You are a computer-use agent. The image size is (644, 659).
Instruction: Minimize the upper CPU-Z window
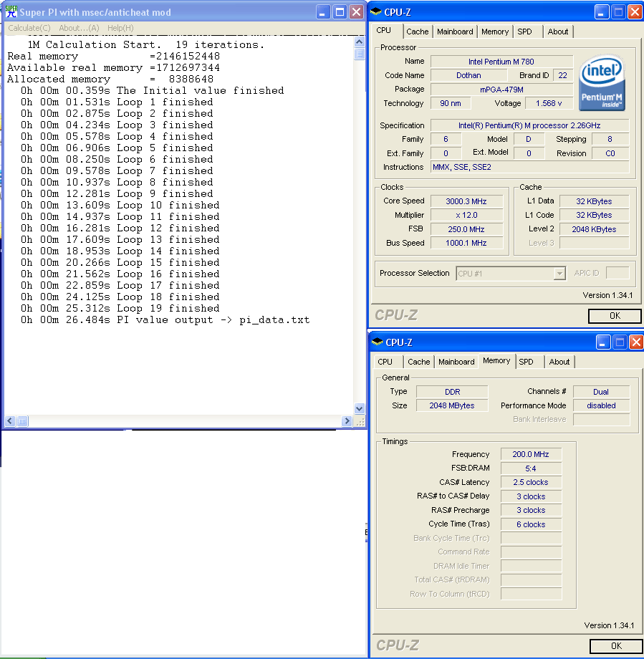tap(602, 11)
